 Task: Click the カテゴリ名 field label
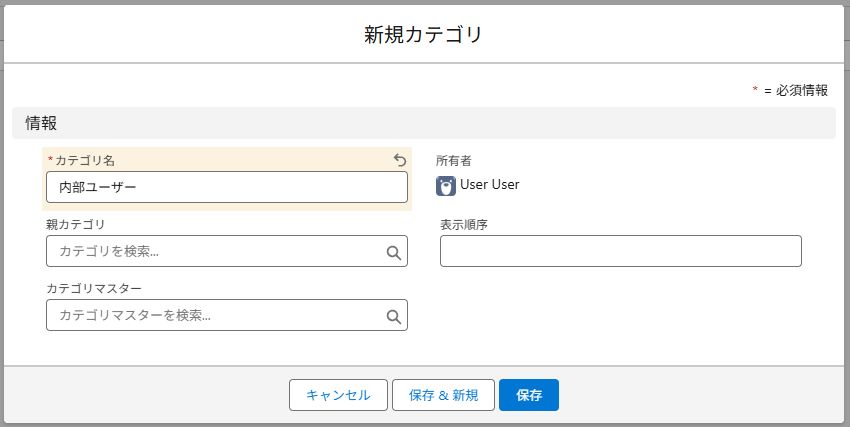[x=85, y=160]
